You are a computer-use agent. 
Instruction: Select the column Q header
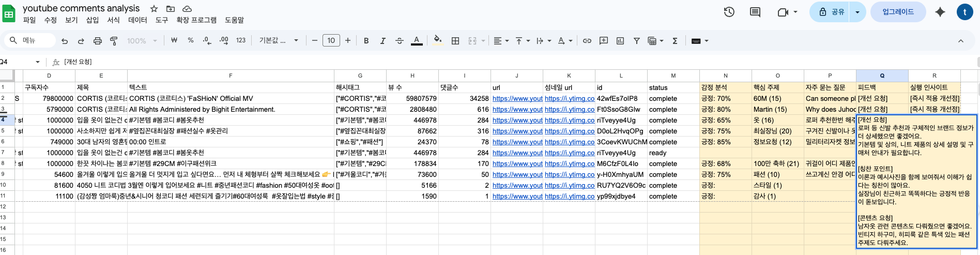pos(882,76)
